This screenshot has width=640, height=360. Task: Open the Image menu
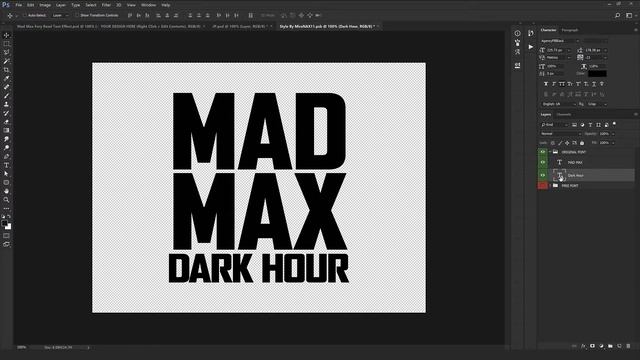tap(45, 5)
